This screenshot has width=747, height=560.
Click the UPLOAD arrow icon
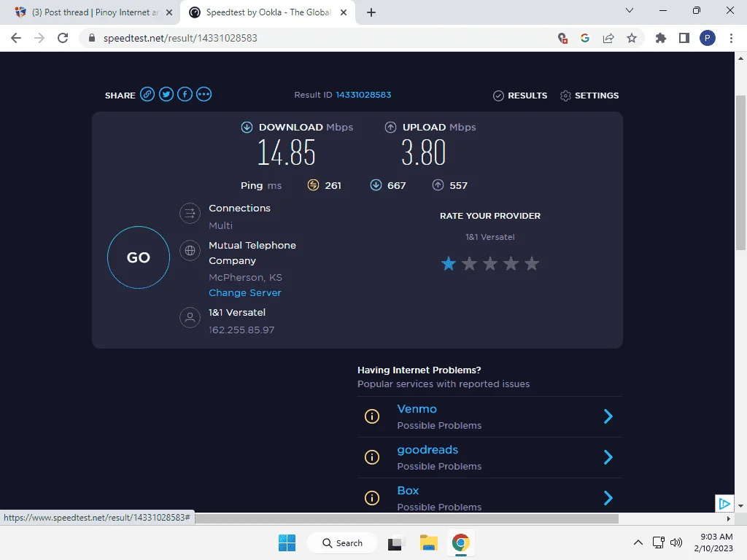(x=391, y=127)
